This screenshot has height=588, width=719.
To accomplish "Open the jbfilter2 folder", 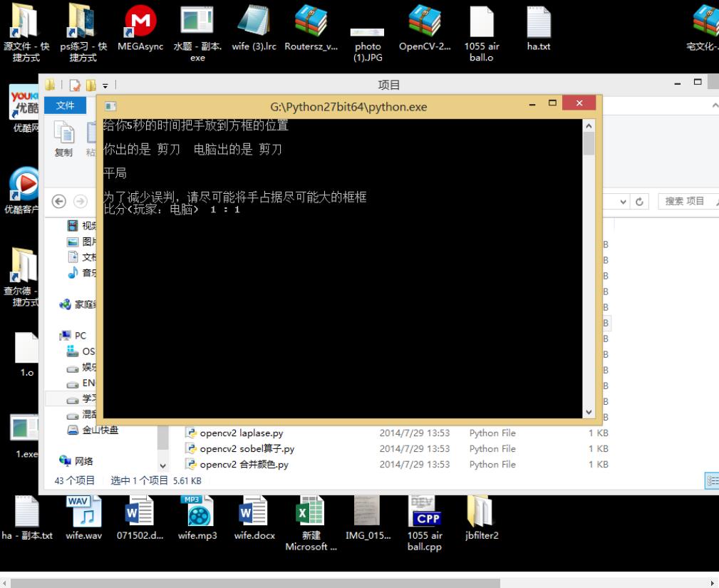I will (482, 518).
